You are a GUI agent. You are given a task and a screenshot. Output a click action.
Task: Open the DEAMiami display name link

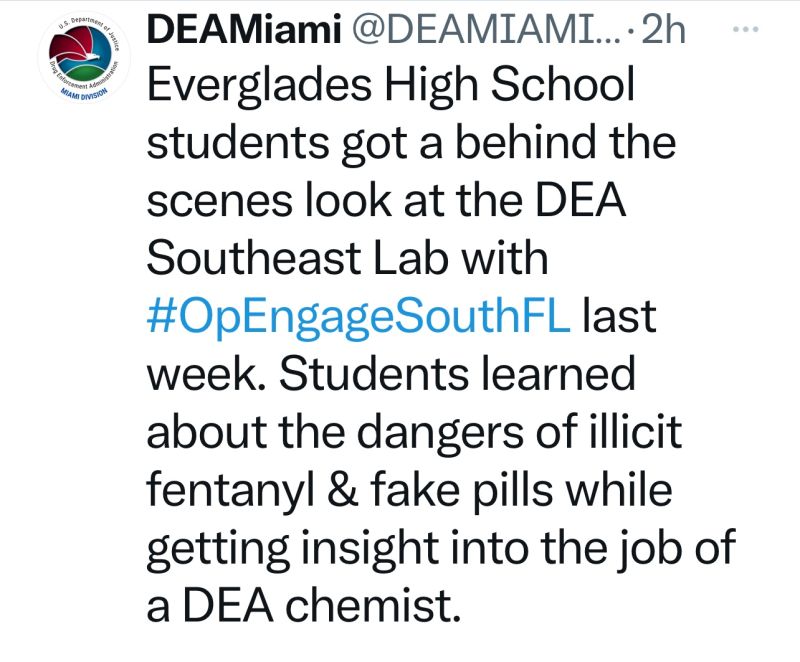click(x=244, y=29)
